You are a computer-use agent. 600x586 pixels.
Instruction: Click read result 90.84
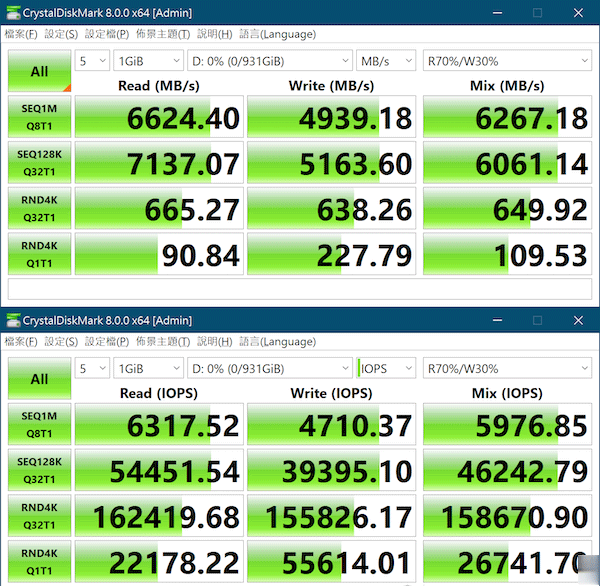tap(159, 254)
